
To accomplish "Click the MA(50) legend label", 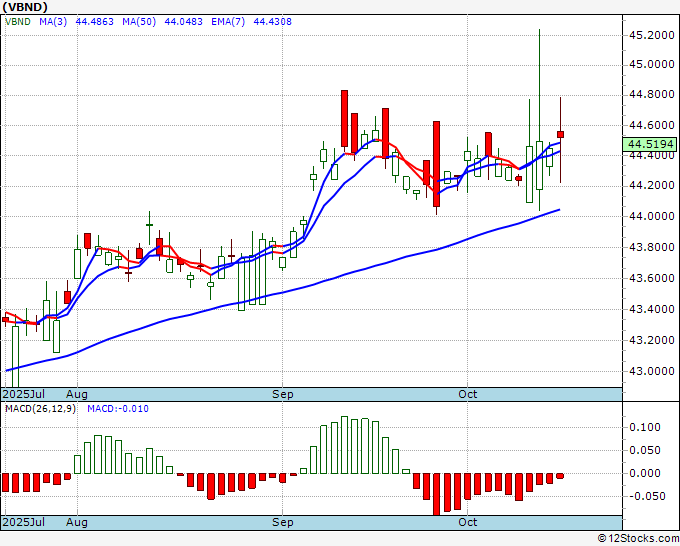I will coord(139,21).
